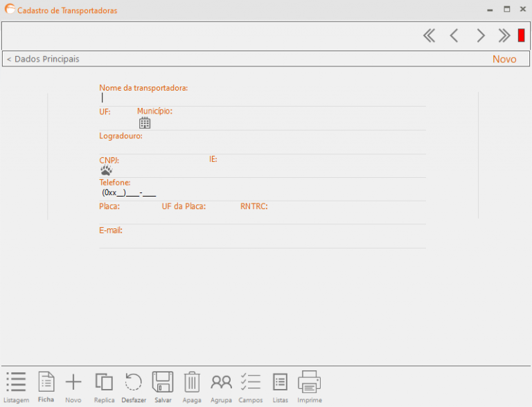532x407 pixels.
Task: Open the Agrupa grouping tool
Action: click(221, 383)
